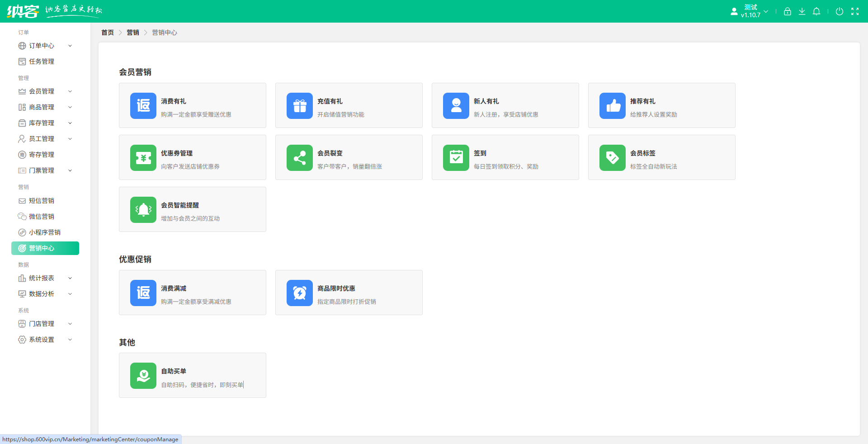Image resolution: width=868 pixels, height=444 pixels.
Task: Click the alarm clock icon for 商品限时优惠
Action: (299, 293)
